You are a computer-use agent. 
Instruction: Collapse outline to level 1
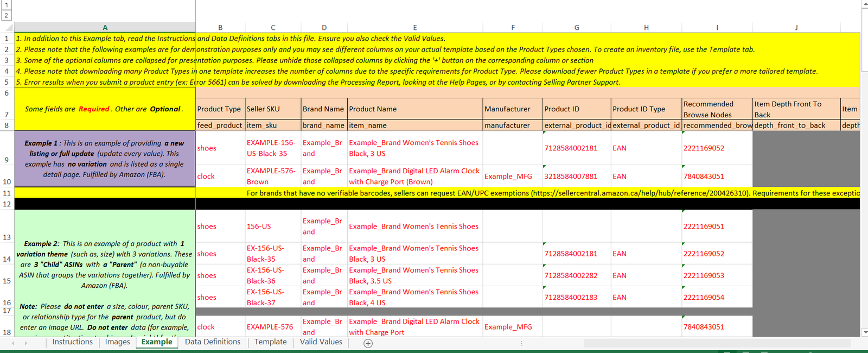pos(7,5)
